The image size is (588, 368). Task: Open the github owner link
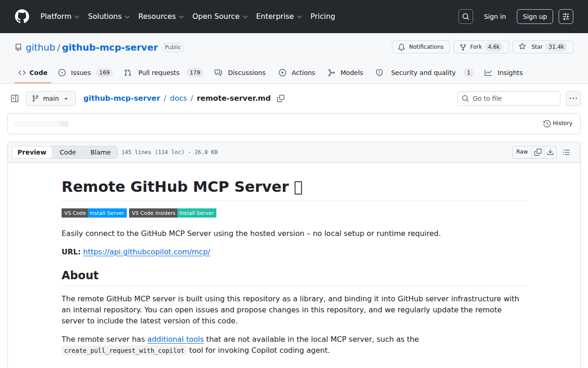coord(40,47)
